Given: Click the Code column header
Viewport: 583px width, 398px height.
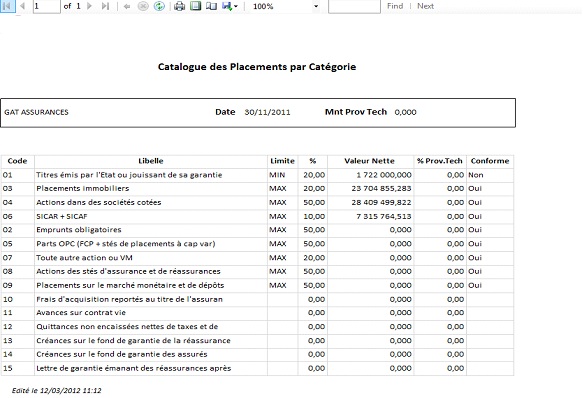Looking at the screenshot, I should pos(17,161).
